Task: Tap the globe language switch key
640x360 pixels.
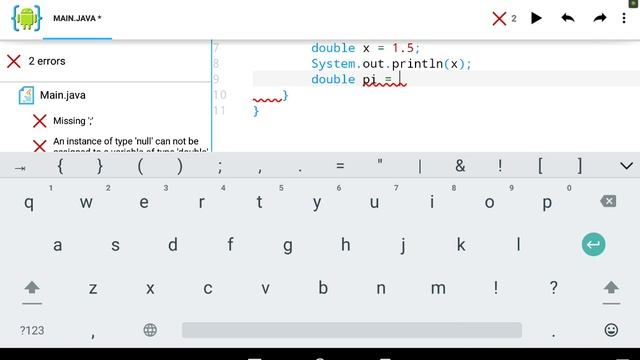Action: (x=150, y=330)
